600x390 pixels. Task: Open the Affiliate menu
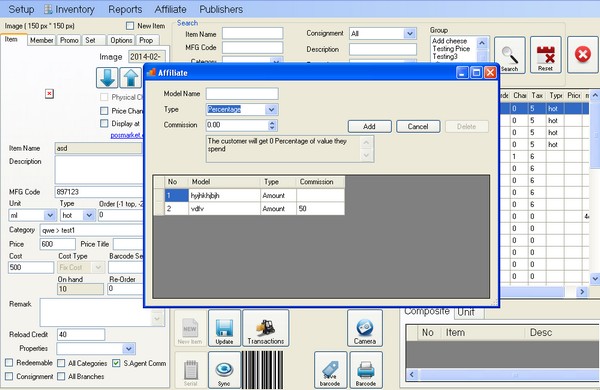[x=170, y=9]
